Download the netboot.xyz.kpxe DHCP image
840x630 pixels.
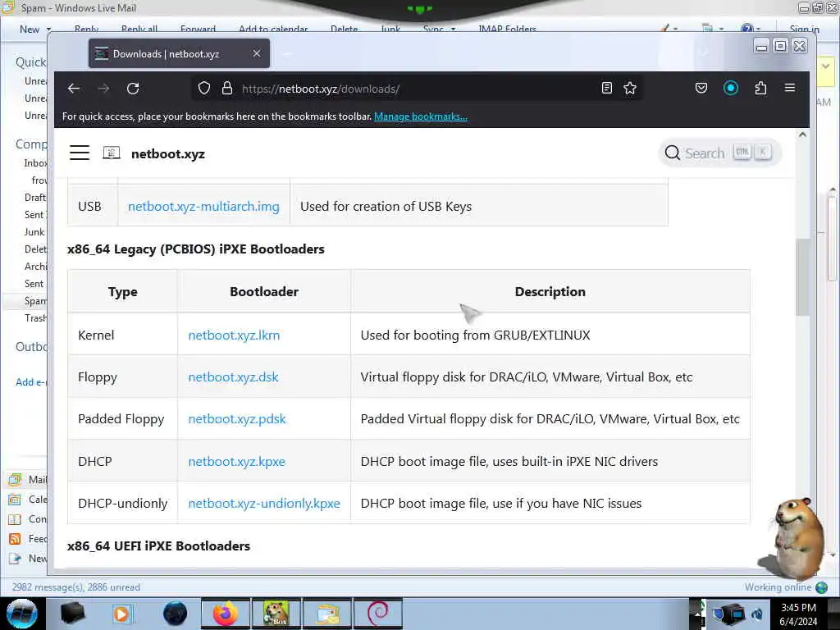pyautogui.click(x=236, y=461)
